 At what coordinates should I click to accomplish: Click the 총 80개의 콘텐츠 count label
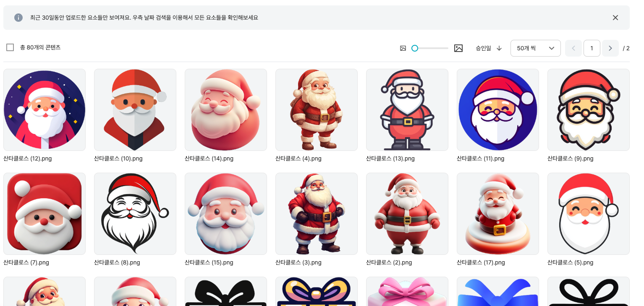(x=40, y=47)
